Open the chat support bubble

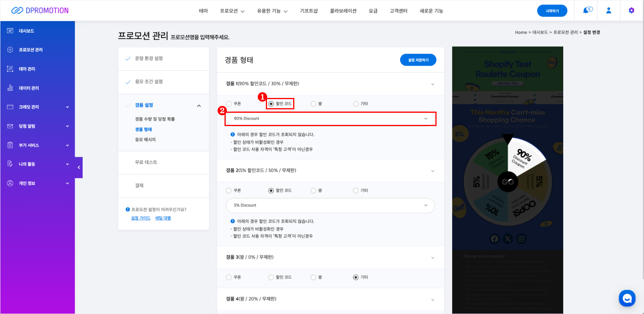click(627, 298)
